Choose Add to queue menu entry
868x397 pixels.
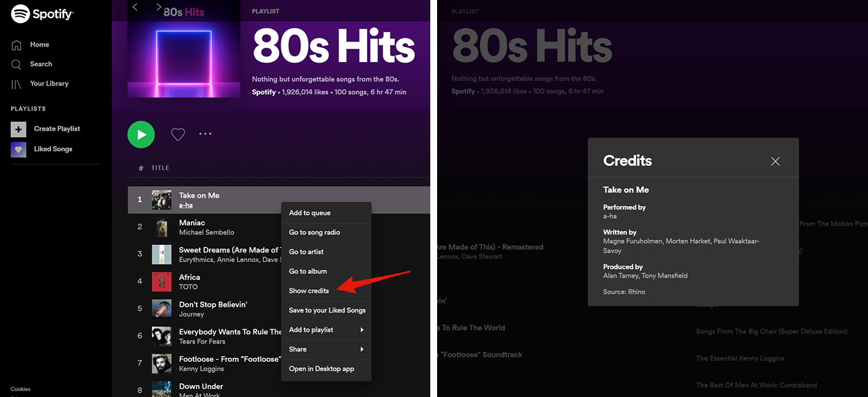(309, 213)
